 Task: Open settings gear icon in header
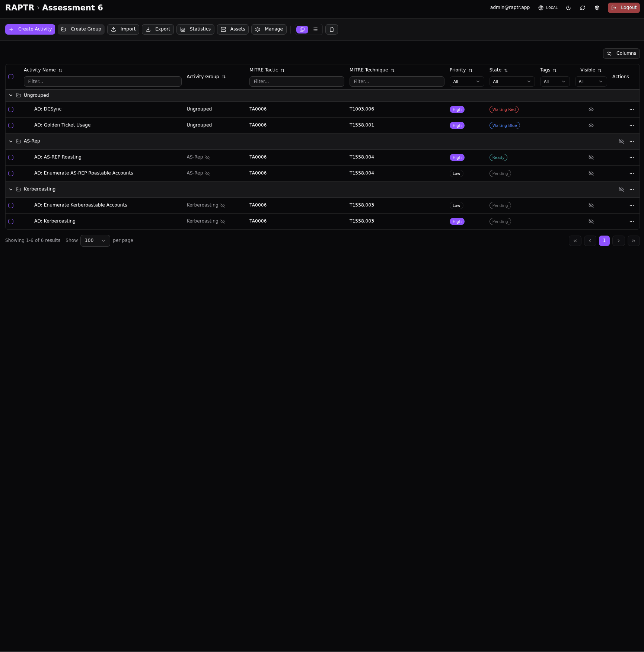pyautogui.click(x=597, y=8)
